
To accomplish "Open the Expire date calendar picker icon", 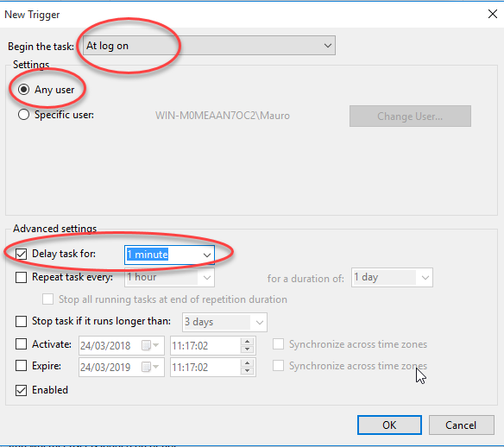I will 150,367.
